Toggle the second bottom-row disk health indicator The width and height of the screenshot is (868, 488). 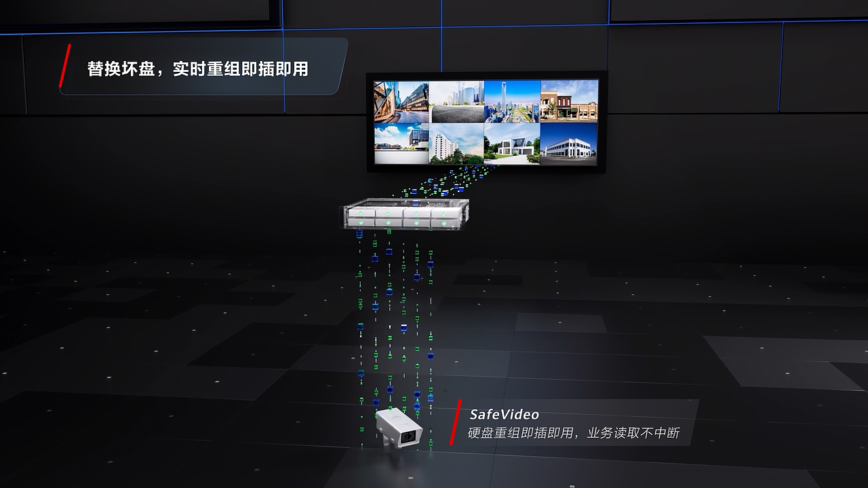[387, 222]
